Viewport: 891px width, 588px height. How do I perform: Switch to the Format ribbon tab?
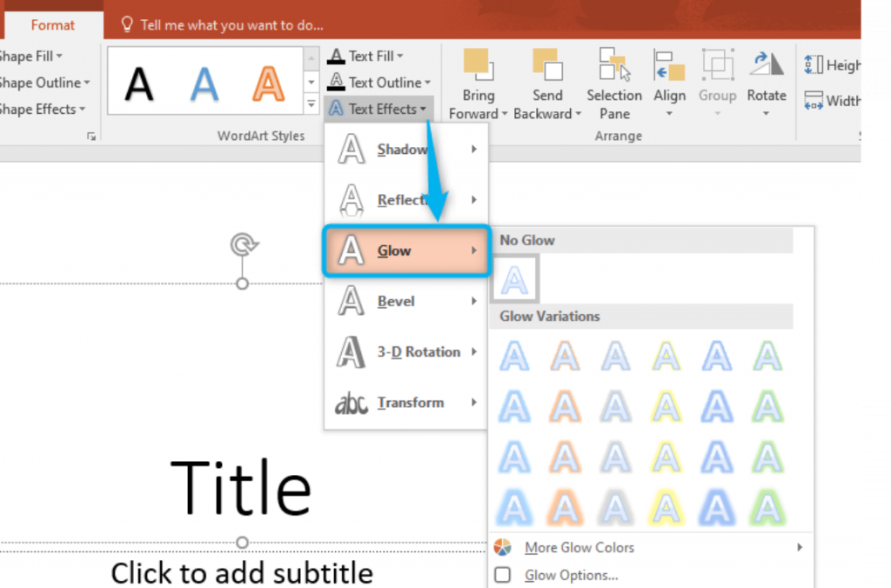tap(52, 24)
